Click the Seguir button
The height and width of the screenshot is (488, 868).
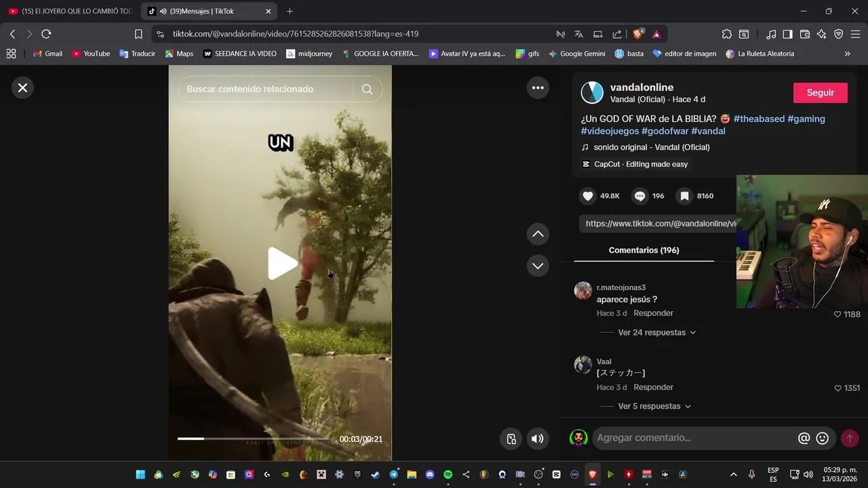(821, 93)
